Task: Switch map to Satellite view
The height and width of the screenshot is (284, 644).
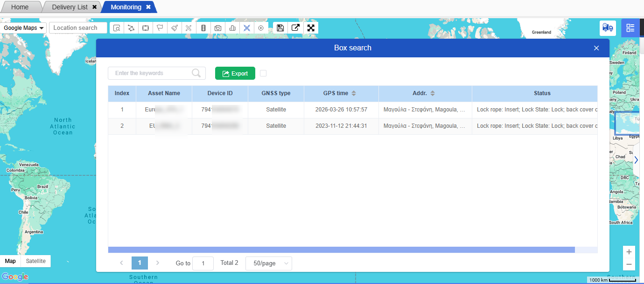Action: pyautogui.click(x=36, y=261)
